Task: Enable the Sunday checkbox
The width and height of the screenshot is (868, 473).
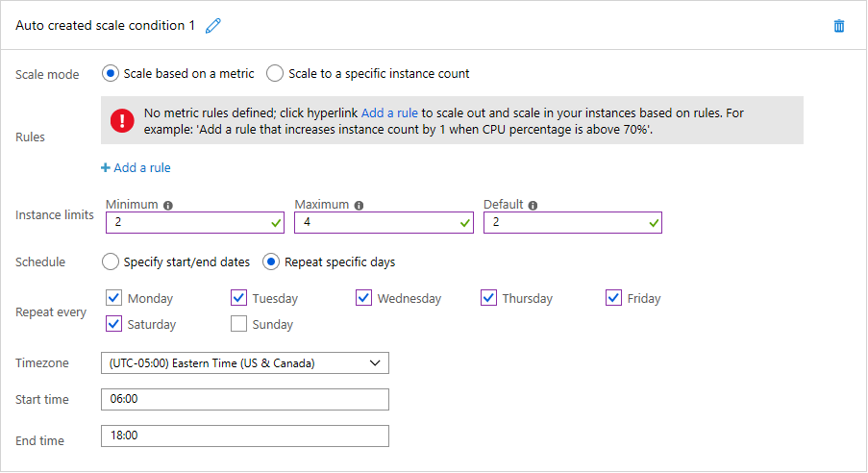Action: tap(238, 324)
